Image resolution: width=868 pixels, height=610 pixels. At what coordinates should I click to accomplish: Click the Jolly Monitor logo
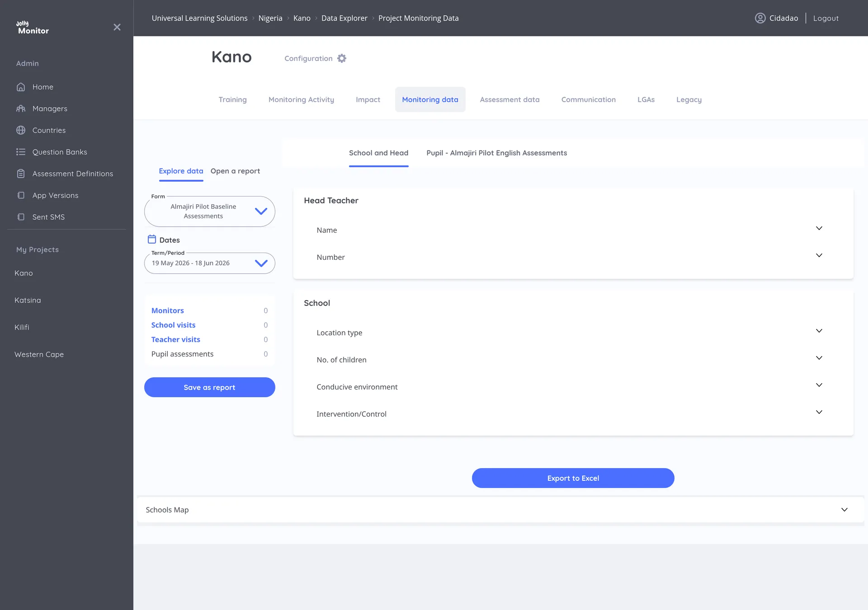33,28
